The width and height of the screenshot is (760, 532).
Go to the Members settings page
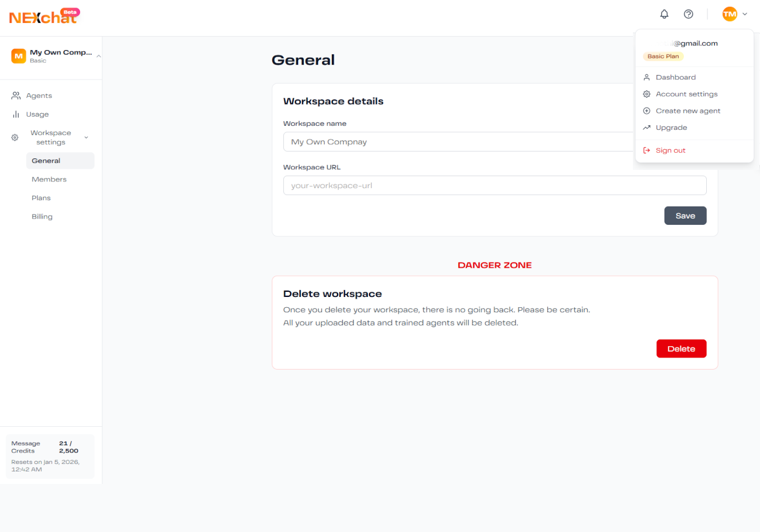point(49,180)
